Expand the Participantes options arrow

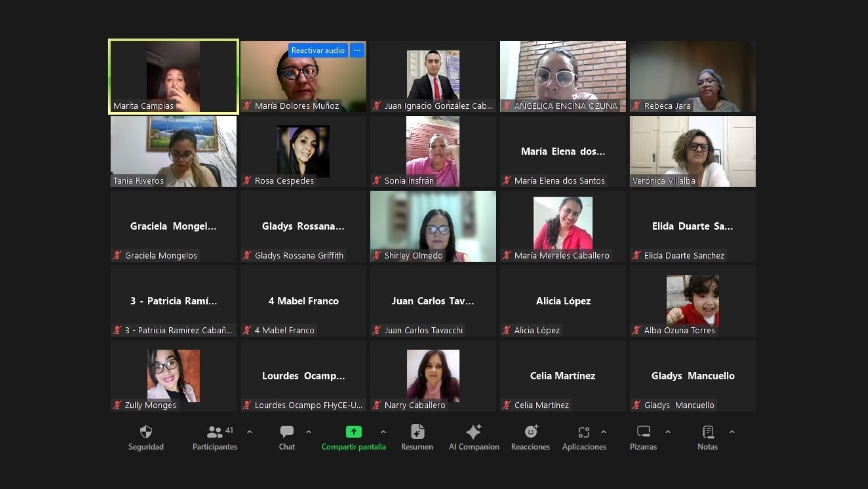(x=249, y=432)
